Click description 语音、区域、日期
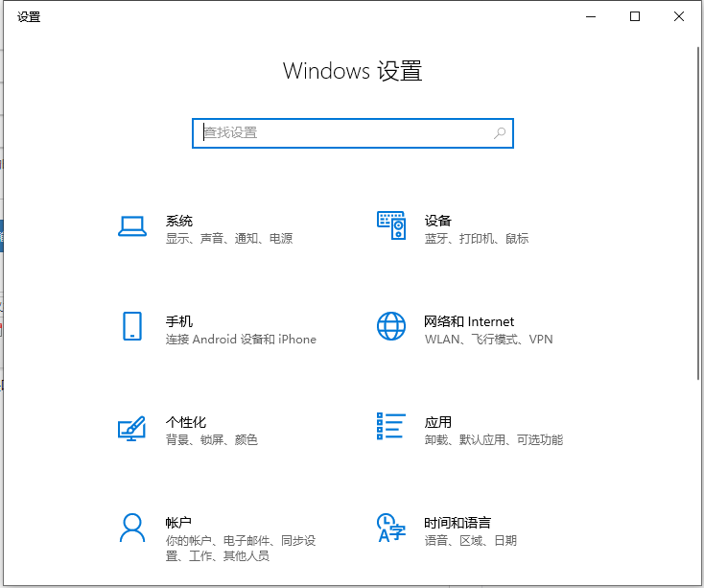This screenshot has width=704, height=588. point(471,540)
